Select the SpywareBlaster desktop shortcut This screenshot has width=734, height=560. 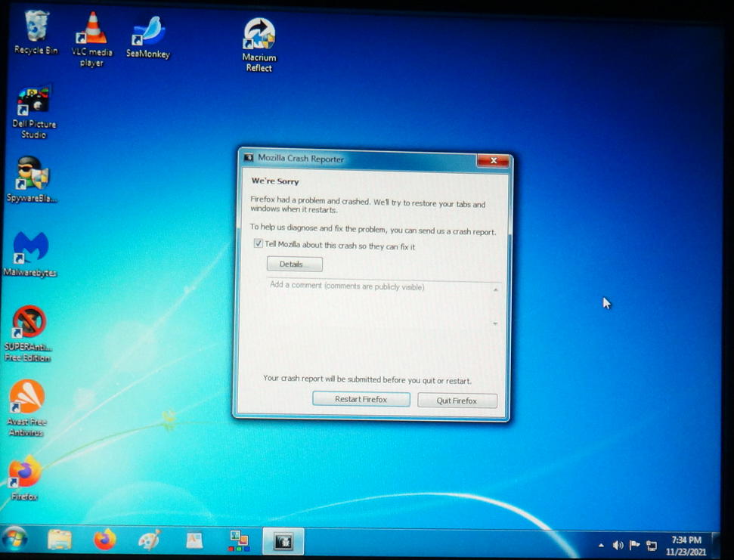[32, 180]
